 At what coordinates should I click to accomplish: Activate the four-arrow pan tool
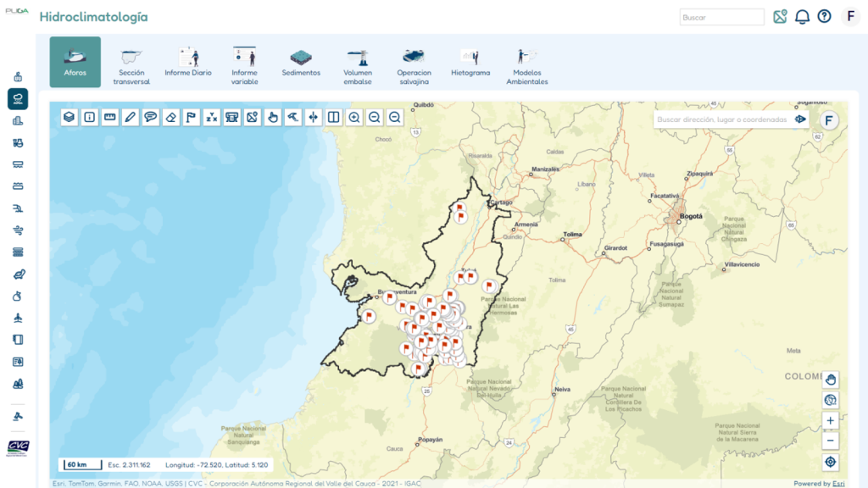click(314, 117)
